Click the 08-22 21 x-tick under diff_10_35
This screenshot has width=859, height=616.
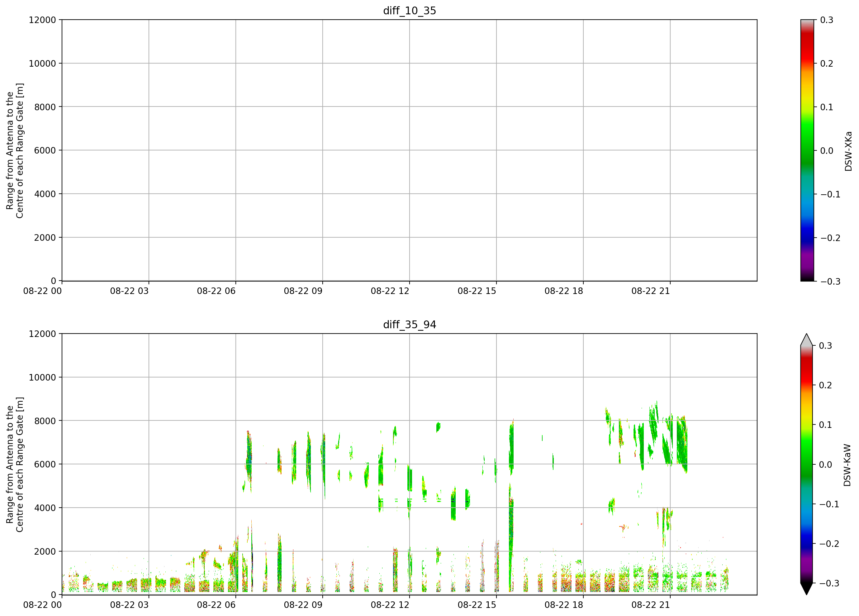651,291
